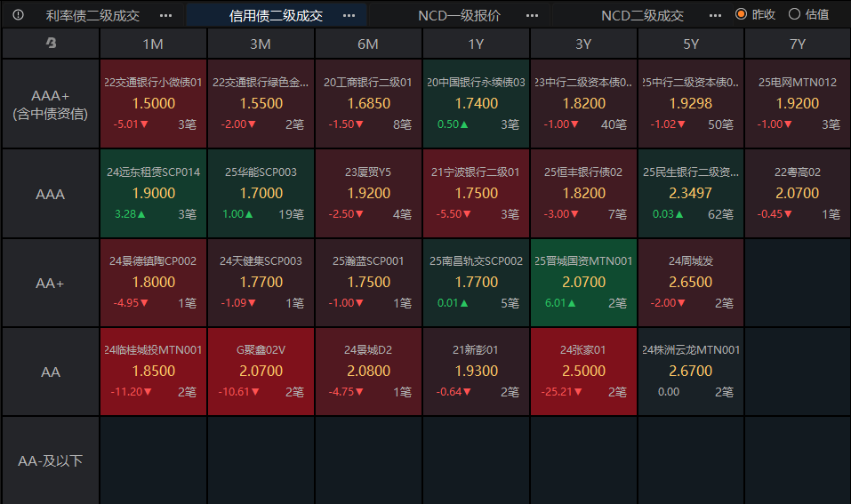
Task: Click the AA row label
Action: pos(51,372)
